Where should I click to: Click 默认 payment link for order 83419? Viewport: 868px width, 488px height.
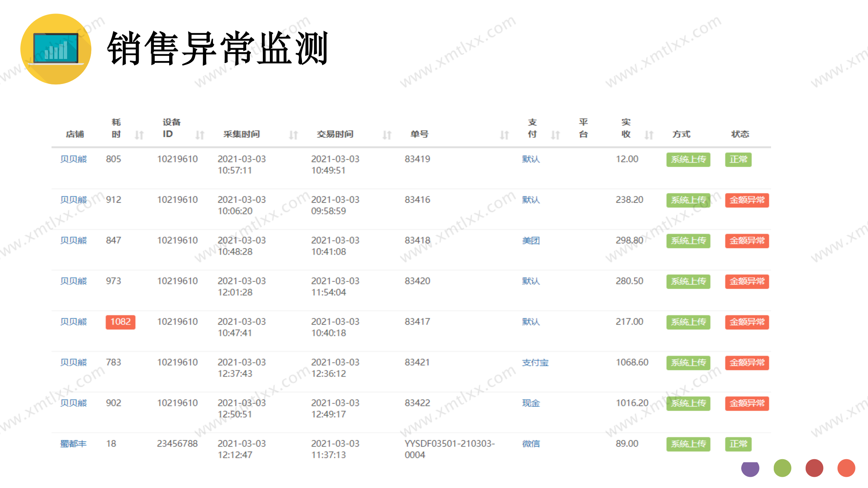(531, 159)
